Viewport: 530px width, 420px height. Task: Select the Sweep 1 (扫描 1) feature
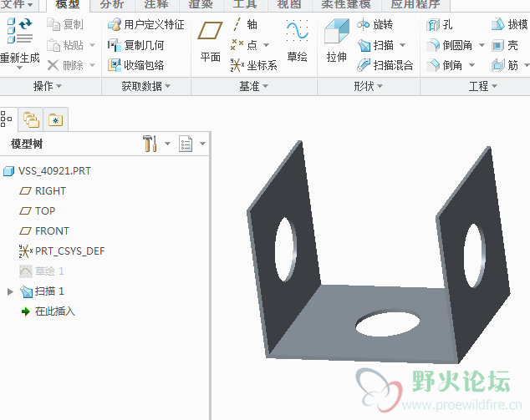click(x=42, y=291)
